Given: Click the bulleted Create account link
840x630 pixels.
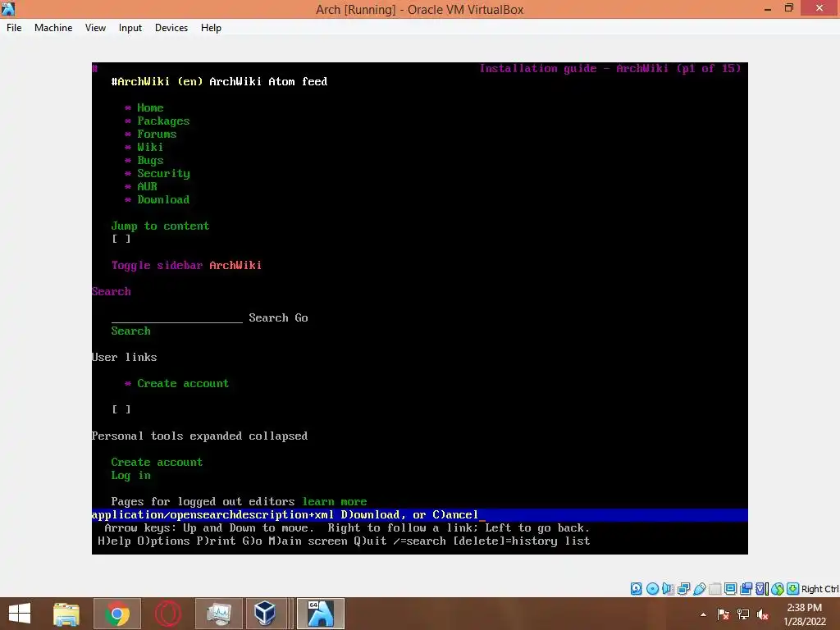Looking at the screenshot, I should [x=183, y=384].
